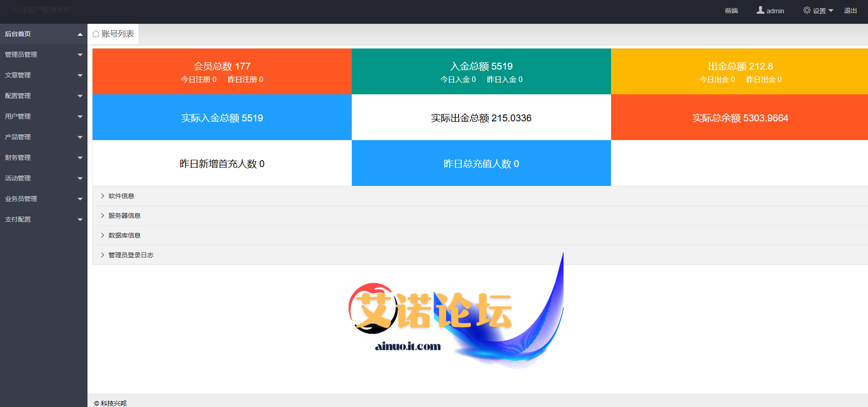Image resolution: width=868 pixels, height=407 pixels.
Task: Click the 昨日总充值人数 0 card
Action: [x=481, y=163]
